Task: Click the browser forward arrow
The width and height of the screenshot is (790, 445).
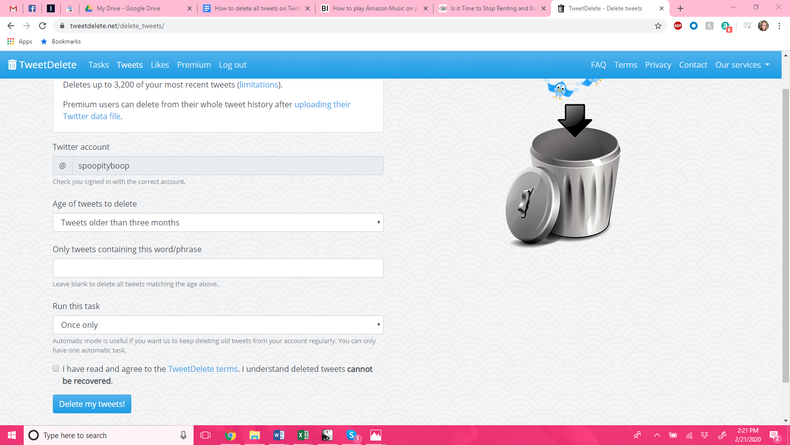Action: (x=27, y=26)
